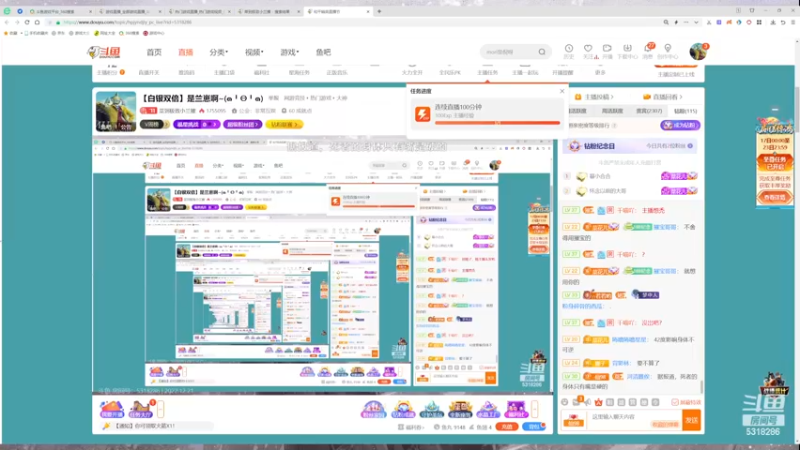Image resolution: width=800 pixels, height=450 pixels.
Task: Click the browser back arrow
Action: tap(7, 22)
